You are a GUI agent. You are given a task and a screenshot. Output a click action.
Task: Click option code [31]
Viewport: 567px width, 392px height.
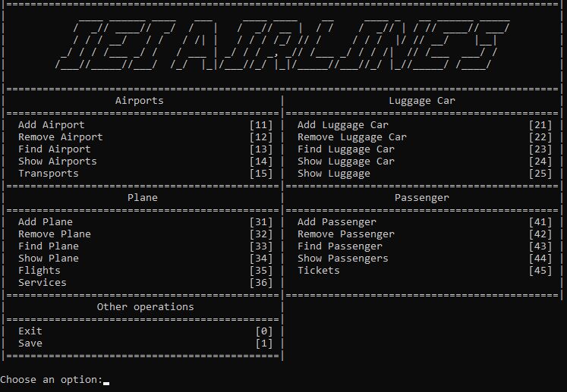point(261,222)
